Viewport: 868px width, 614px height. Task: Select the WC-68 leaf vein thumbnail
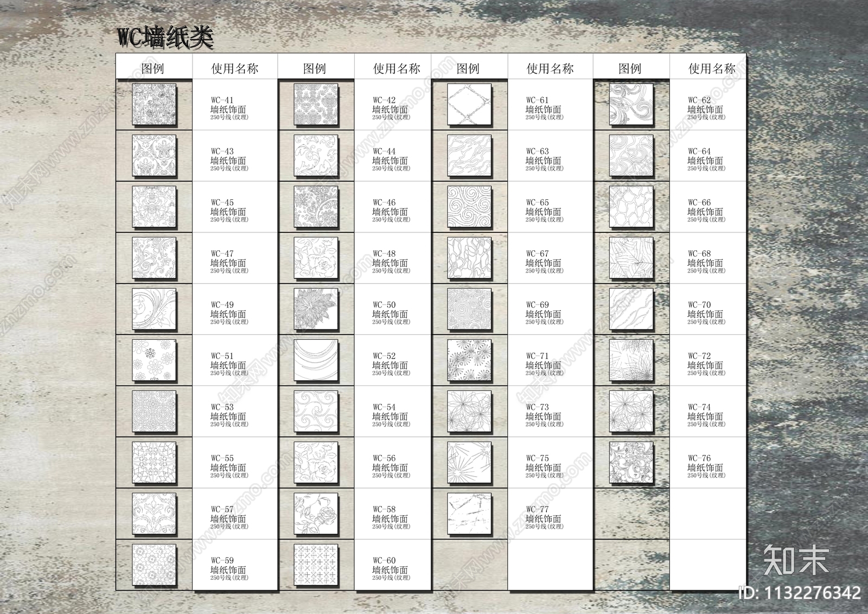click(x=631, y=258)
